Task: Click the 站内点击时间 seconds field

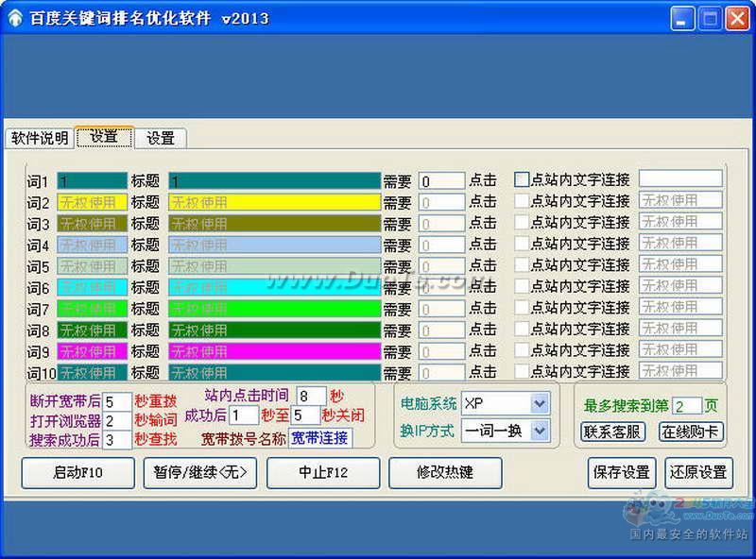Action: coord(312,397)
